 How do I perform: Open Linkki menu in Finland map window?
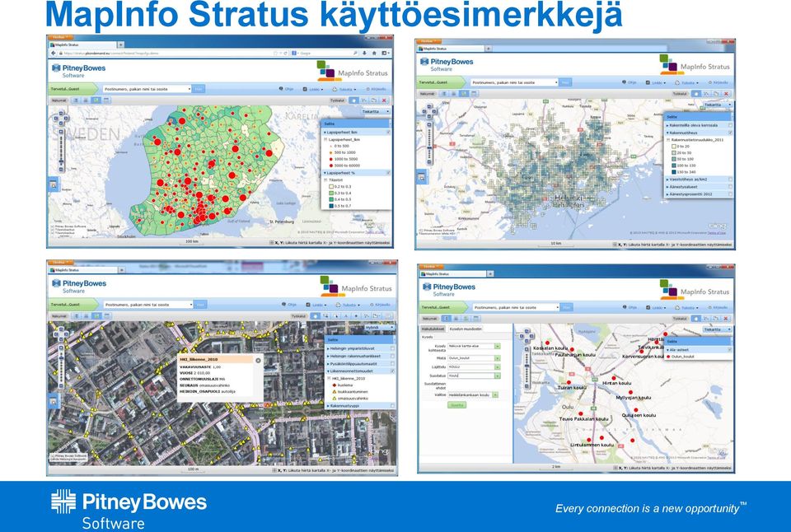coord(311,89)
